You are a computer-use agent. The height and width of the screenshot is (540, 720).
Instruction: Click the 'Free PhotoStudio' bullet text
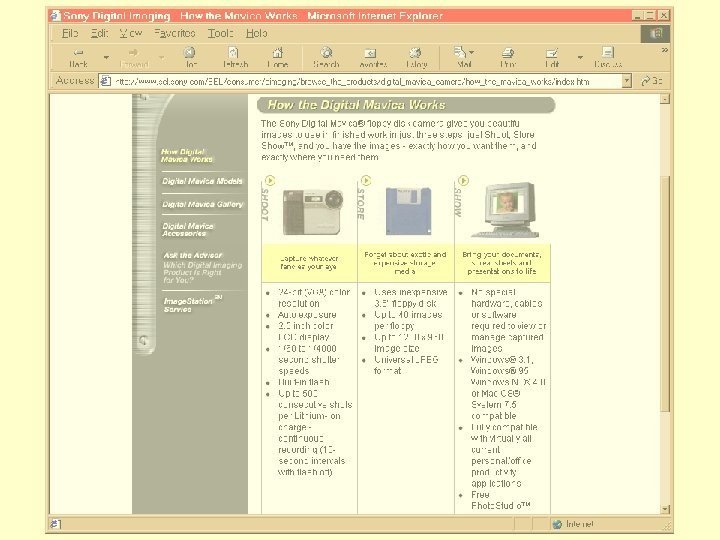501,500
